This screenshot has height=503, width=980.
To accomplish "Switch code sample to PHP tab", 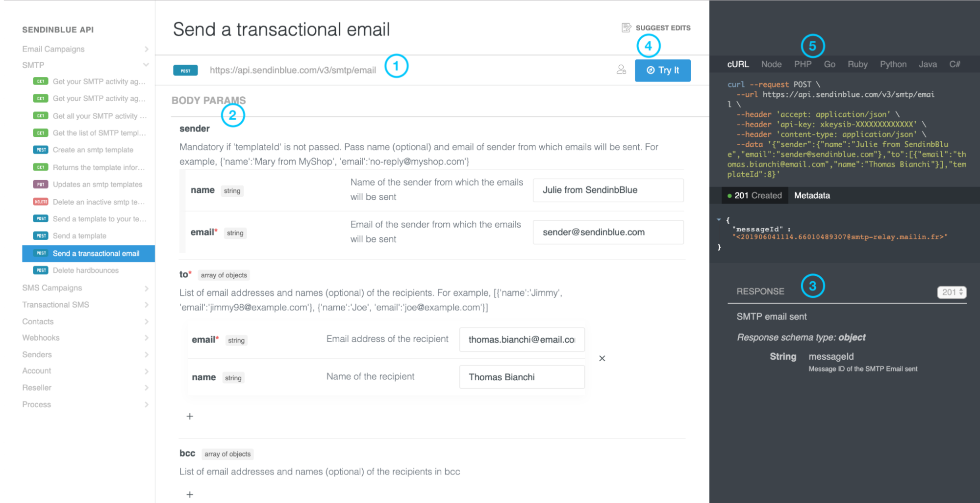I will [x=803, y=64].
